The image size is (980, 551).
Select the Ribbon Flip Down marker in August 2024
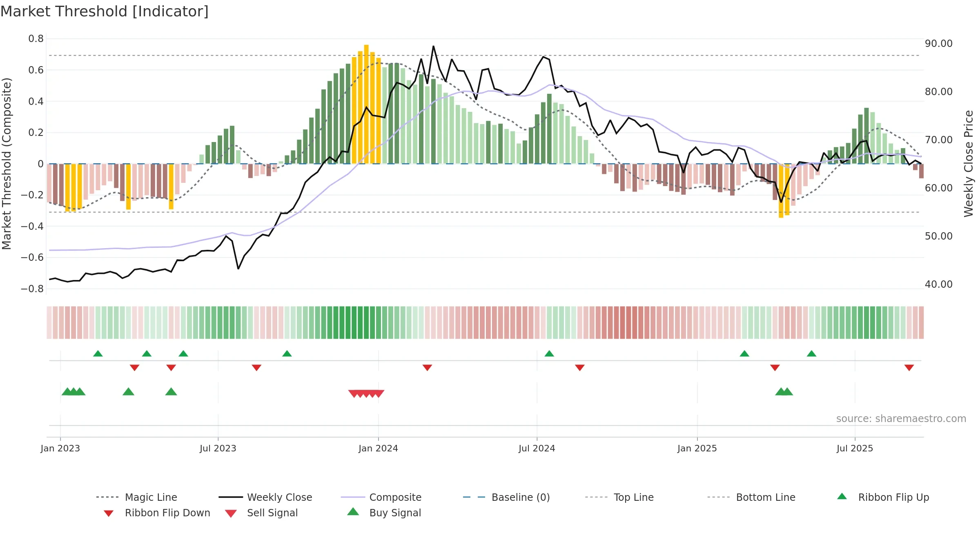click(x=580, y=368)
